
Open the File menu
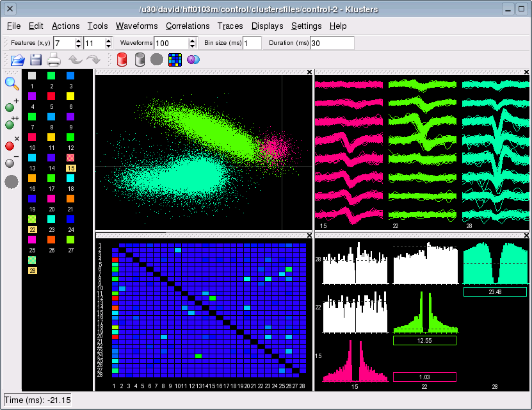[13, 26]
